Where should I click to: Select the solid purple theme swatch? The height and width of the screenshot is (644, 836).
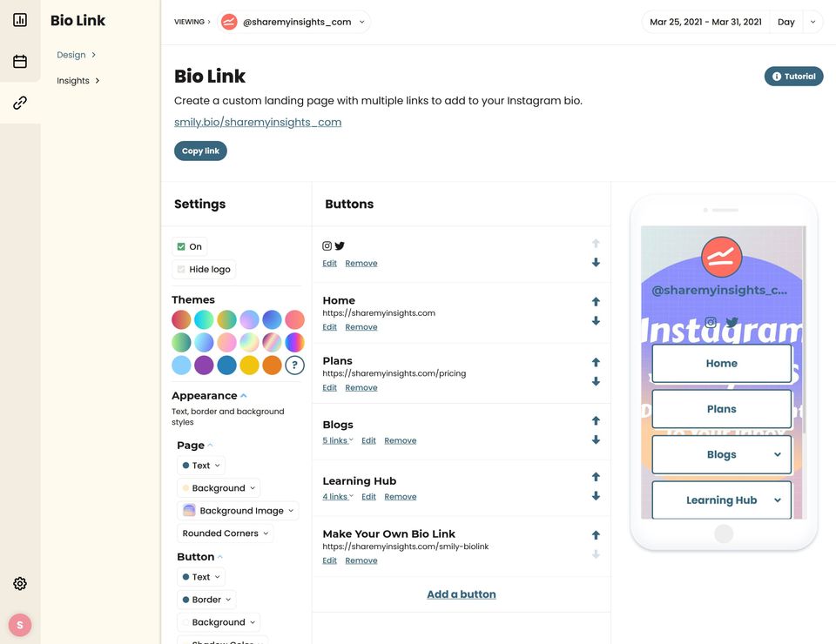tap(204, 366)
